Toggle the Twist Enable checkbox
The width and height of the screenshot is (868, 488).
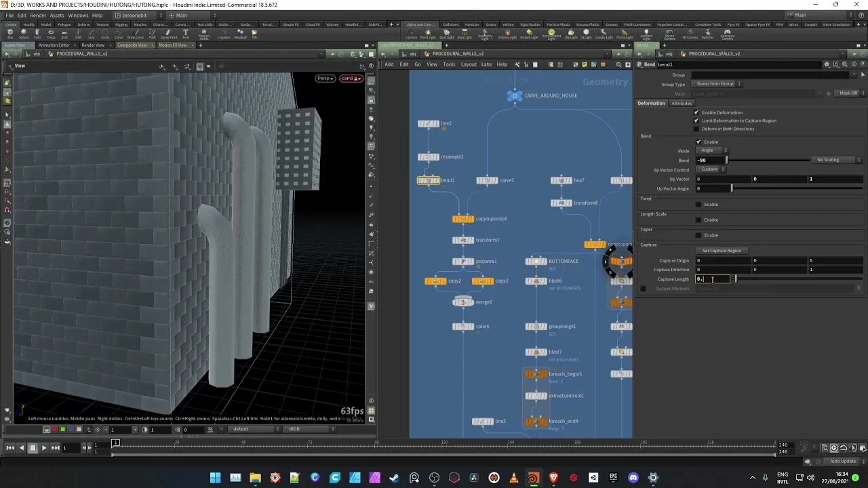[698, 204]
